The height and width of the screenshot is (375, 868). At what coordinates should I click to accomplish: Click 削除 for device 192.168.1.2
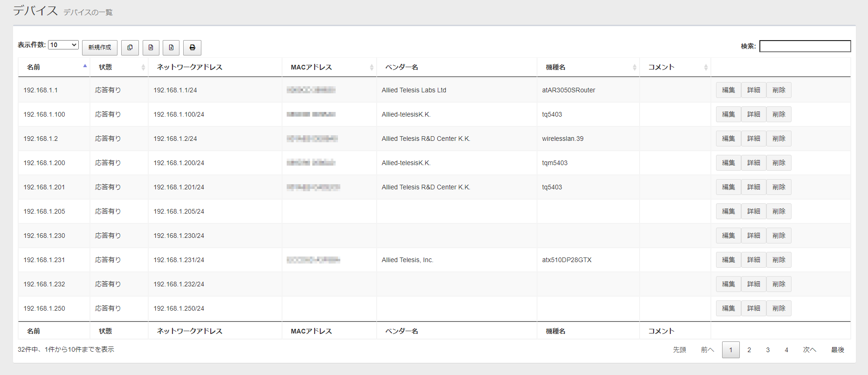[778, 139]
